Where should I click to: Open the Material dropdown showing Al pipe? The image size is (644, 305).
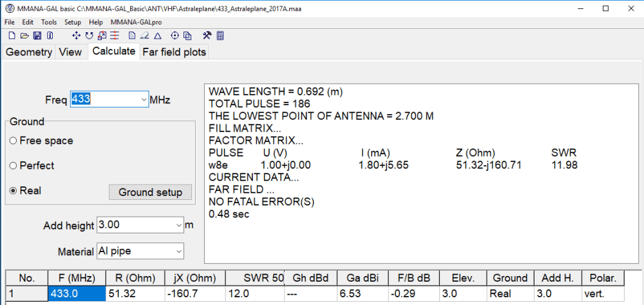click(178, 251)
